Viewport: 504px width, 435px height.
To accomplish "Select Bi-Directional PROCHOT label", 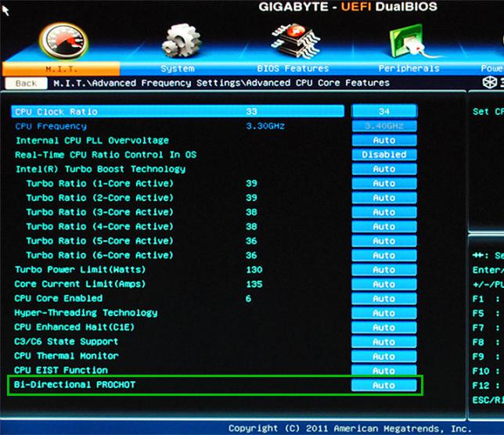I will (74, 385).
